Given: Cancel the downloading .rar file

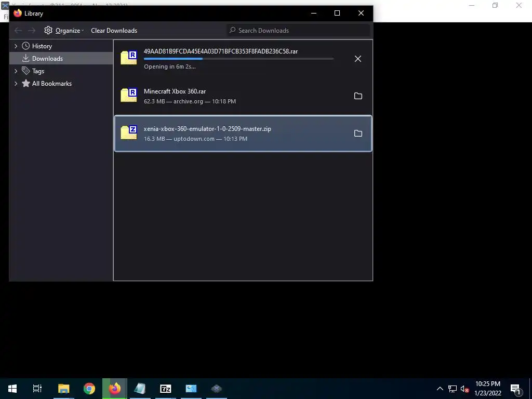Looking at the screenshot, I should (x=357, y=59).
